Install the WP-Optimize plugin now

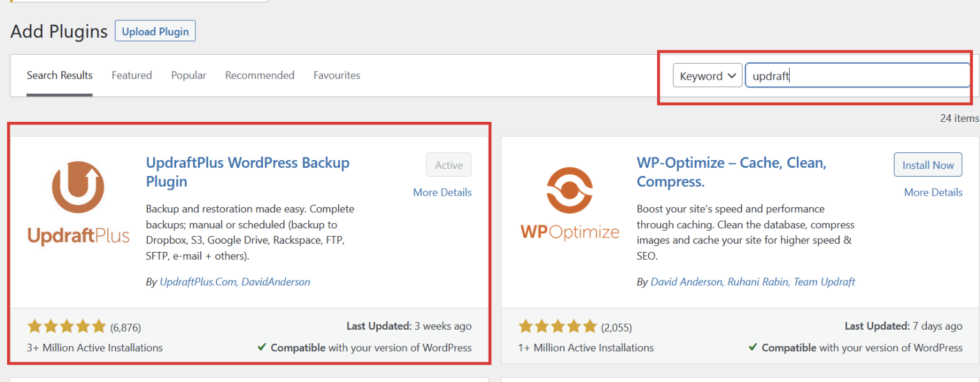click(928, 165)
